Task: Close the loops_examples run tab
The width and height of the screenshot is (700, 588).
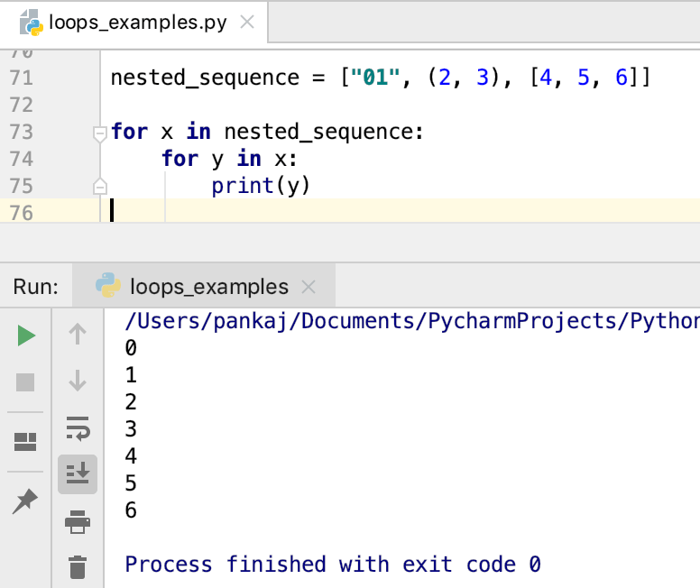Action: click(309, 287)
